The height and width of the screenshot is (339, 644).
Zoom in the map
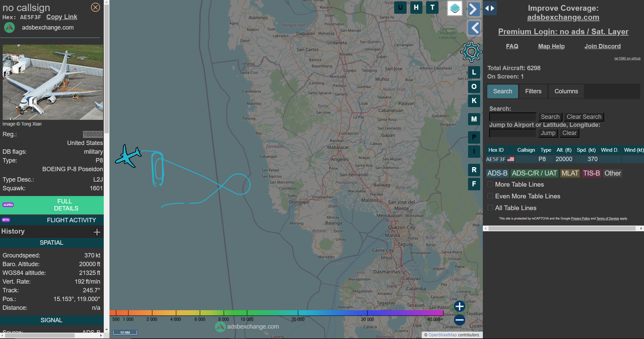click(x=460, y=306)
